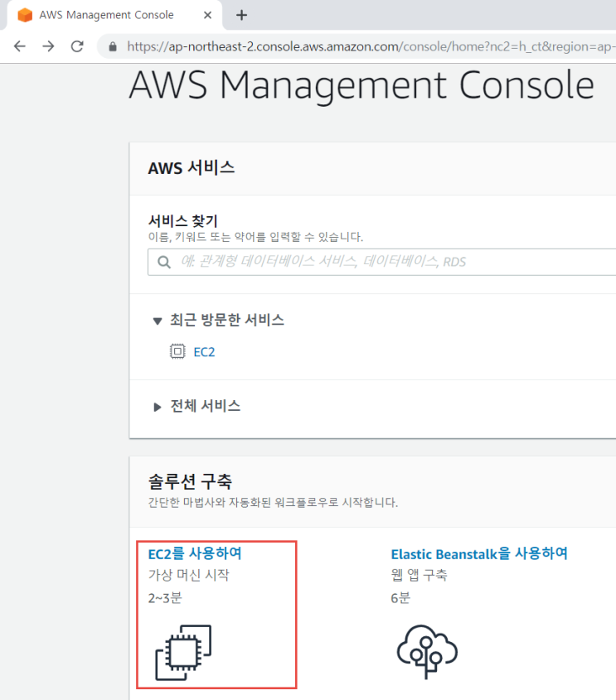Click the large EC2 virtual machine icon
Screen dimensions: 616x700
tap(183, 652)
